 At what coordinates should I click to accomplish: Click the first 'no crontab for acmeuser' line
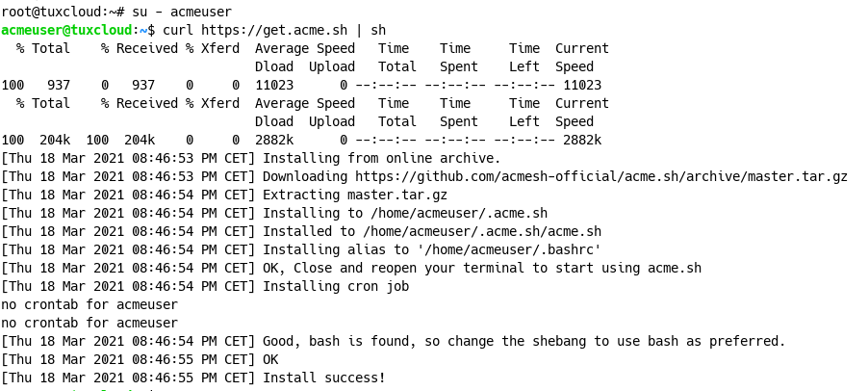pos(89,304)
